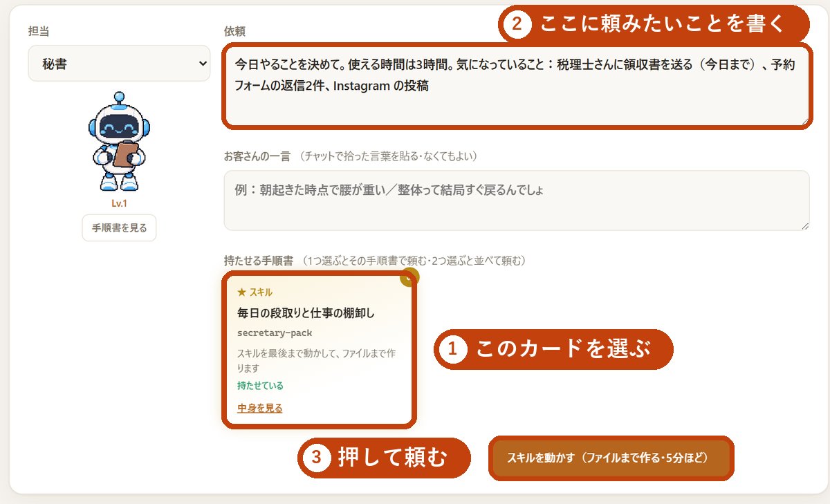This screenshot has width=830, height=504.
Task: Click into the 依頼 request text area
Action: click(x=516, y=86)
